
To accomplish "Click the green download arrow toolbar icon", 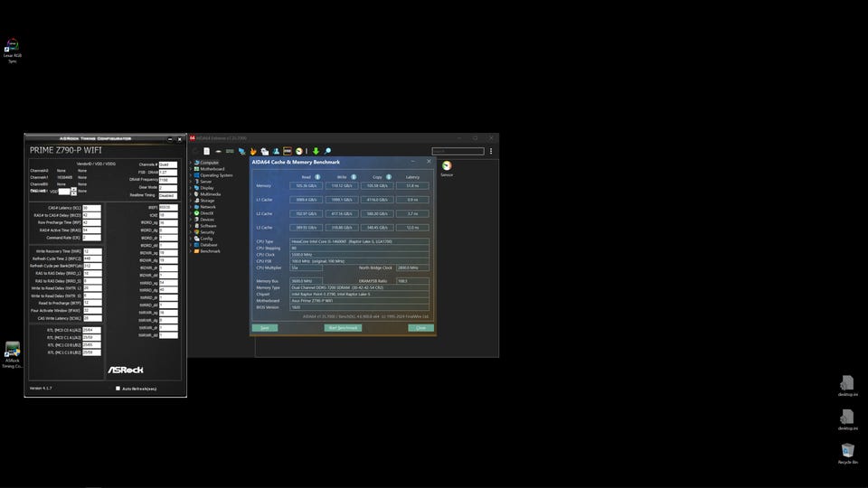I will coord(316,151).
